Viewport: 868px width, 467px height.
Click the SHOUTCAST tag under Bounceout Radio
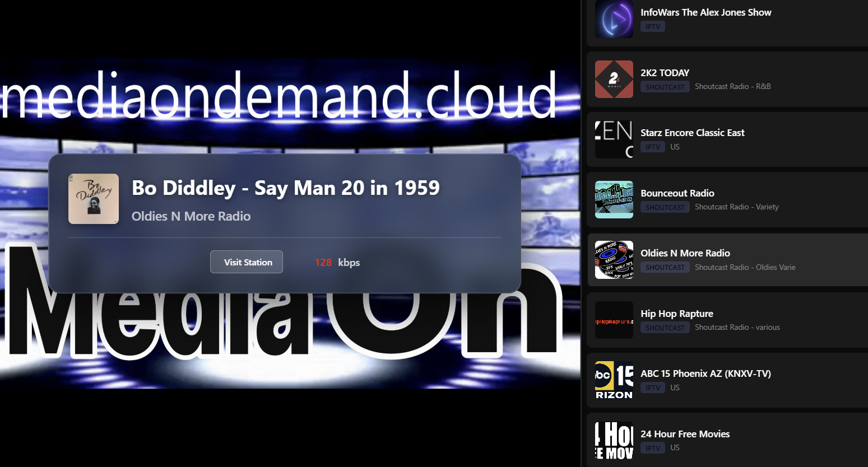coord(665,207)
